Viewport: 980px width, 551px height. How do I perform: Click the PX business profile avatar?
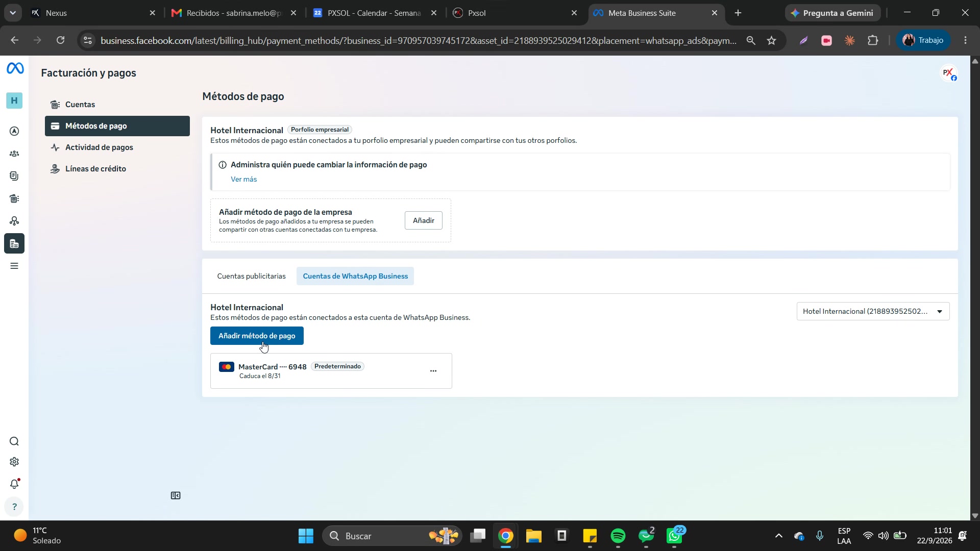(x=949, y=73)
